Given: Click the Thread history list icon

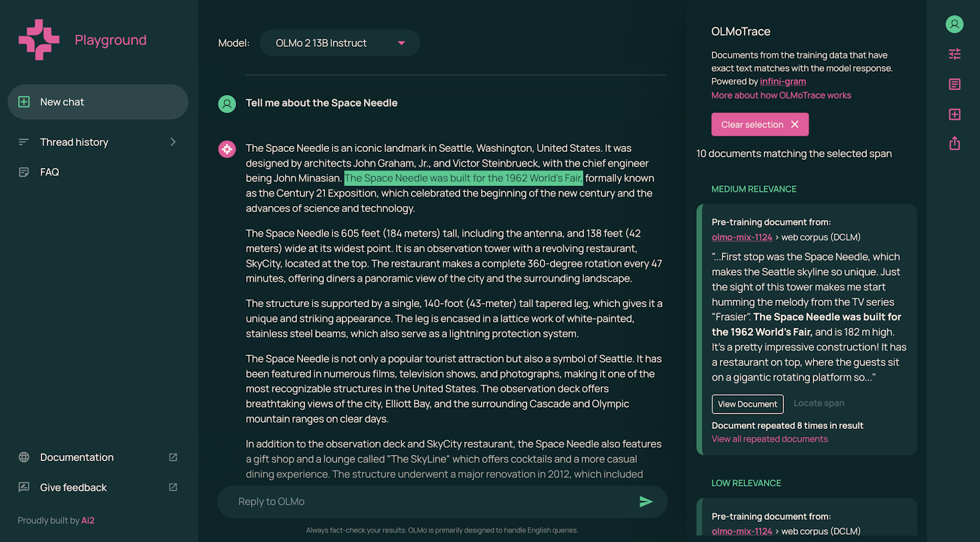Looking at the screenshot, I should point(24,142).
